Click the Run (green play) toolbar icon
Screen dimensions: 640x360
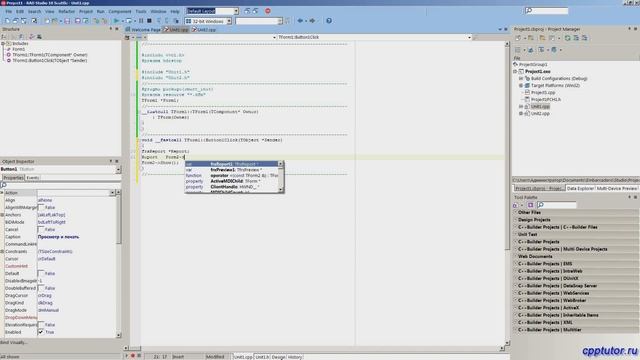(x=116, y=21)
